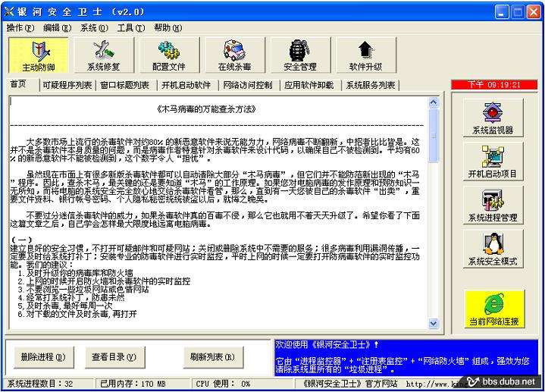The image size is (545, 392).
Task: Open the 编辑(E) menu
Action: (x=58, y=28)
